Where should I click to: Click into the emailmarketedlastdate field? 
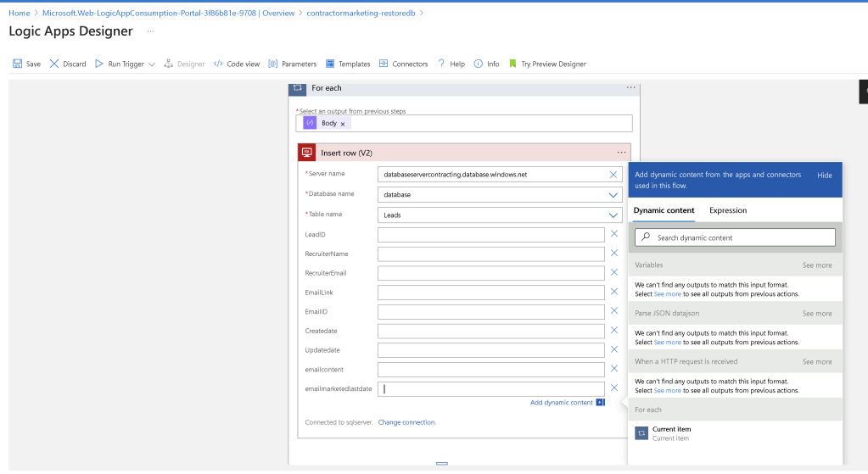click(491, 389)
